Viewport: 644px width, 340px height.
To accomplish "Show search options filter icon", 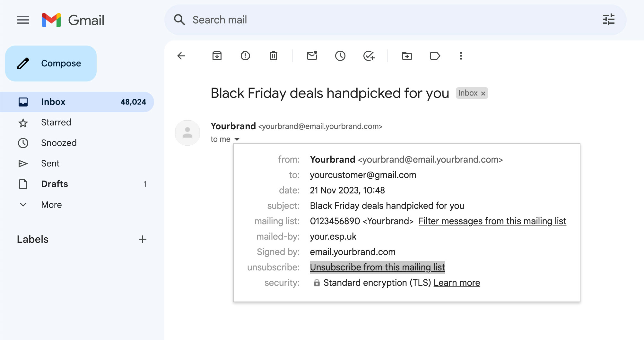I will pos(608,20).
